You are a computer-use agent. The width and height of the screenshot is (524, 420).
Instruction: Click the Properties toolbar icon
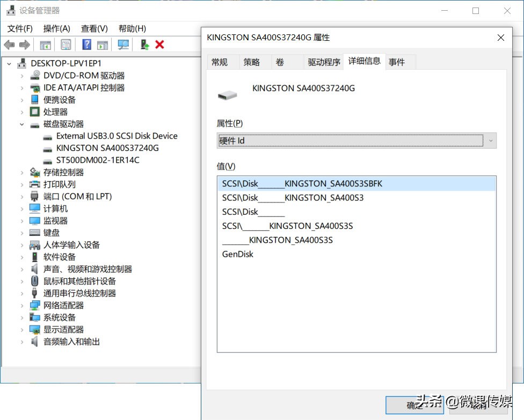pyautogui.click(x=66, y=45)
